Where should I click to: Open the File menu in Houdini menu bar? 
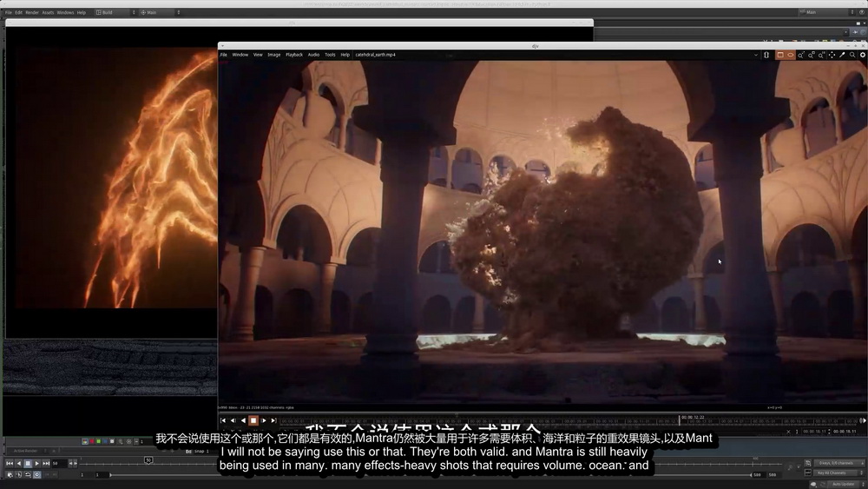9,12
